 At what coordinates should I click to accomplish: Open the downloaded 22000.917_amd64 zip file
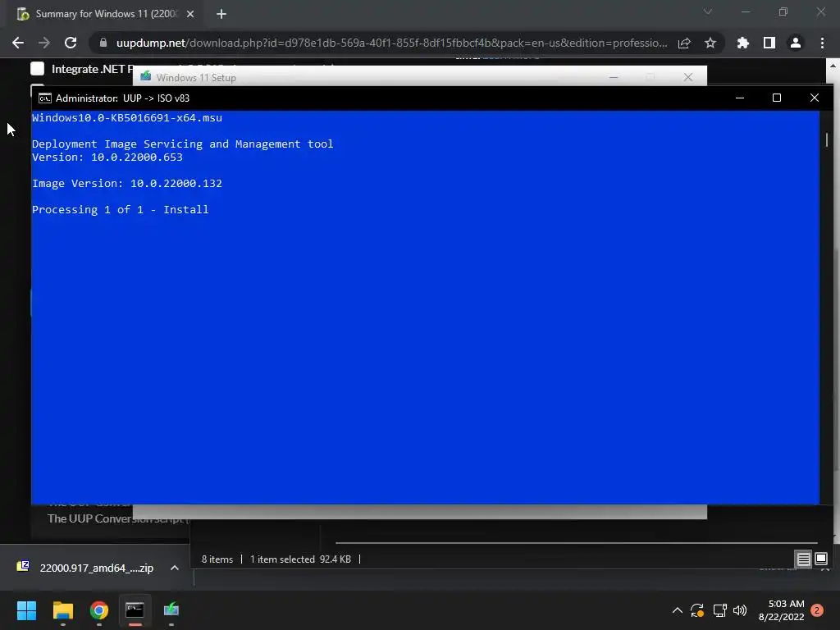tap(85, 568)
